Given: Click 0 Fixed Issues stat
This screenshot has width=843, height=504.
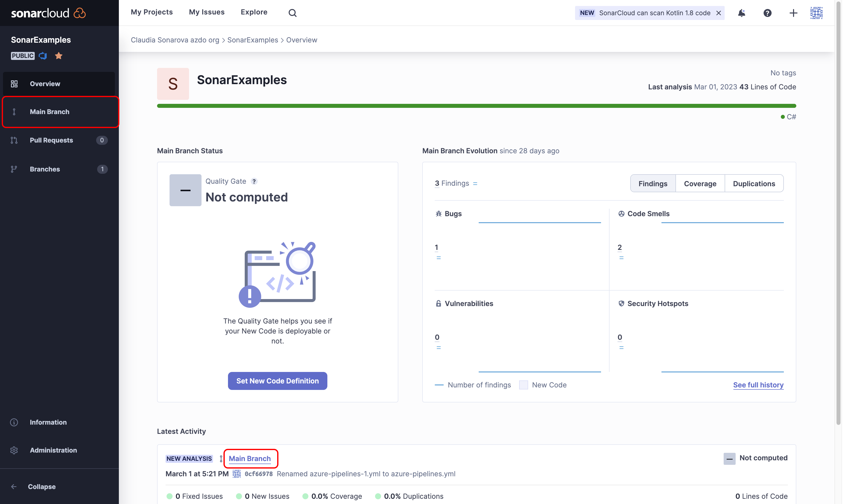Looking at the screenshot, I should click(195, 496).
